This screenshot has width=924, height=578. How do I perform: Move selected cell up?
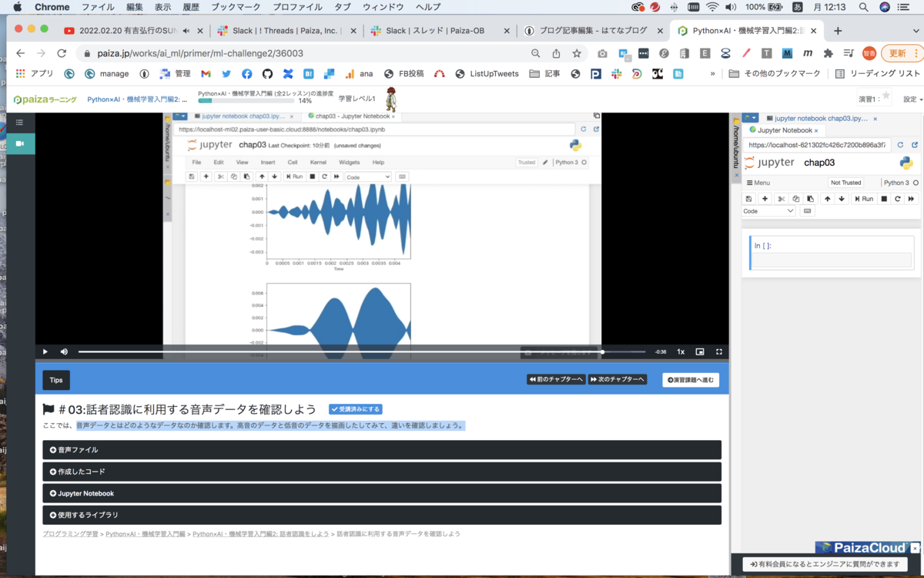click(x=828, y=198)
